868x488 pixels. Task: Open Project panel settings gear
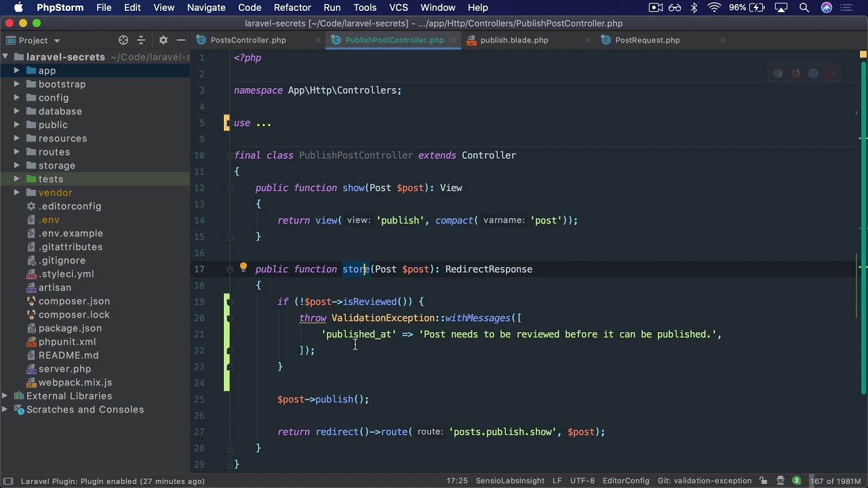point(163,40)
